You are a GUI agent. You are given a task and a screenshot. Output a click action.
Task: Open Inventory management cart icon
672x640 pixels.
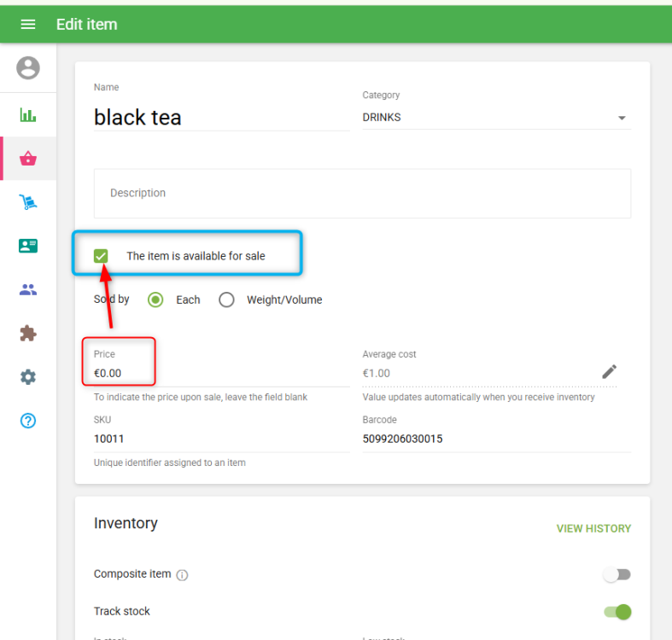point(28,202)
